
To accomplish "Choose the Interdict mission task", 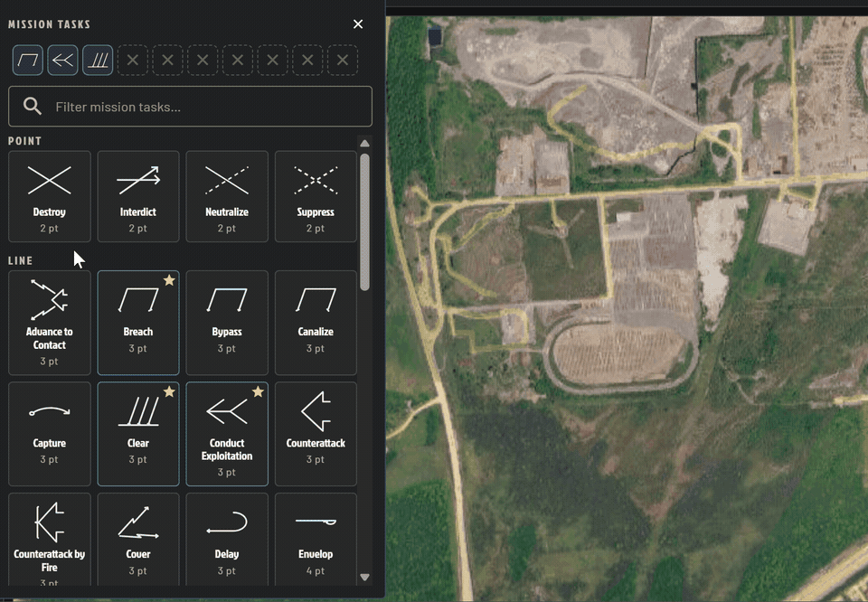I will 138,196.
